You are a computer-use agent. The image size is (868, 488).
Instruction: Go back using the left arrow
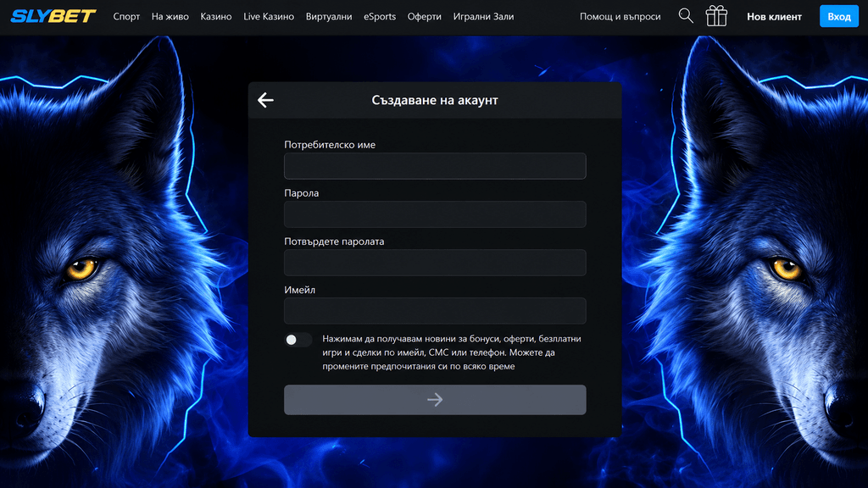click(x=265, y=100)
